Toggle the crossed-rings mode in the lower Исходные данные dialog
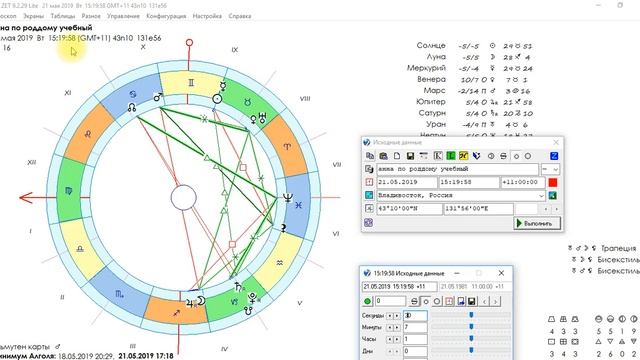The height and width of the screenshot is (360, 640). pos(414,302)
